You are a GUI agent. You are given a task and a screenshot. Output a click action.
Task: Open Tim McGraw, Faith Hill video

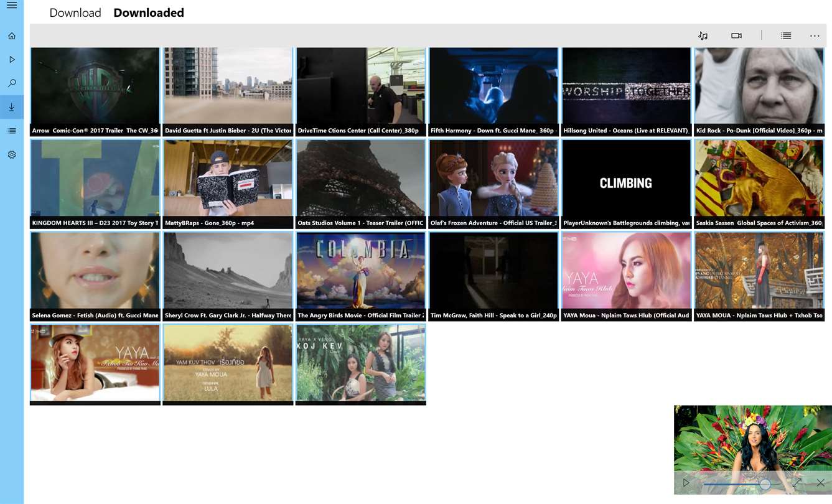493,277
